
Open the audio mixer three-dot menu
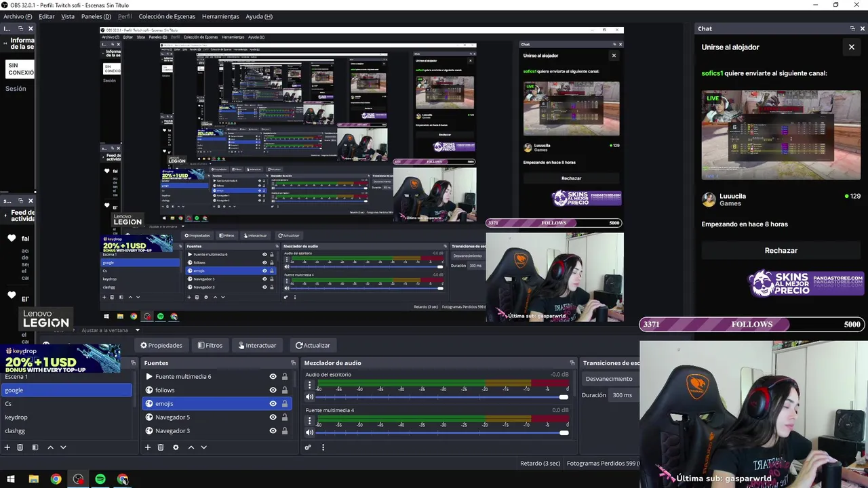(x=323, y=447)
